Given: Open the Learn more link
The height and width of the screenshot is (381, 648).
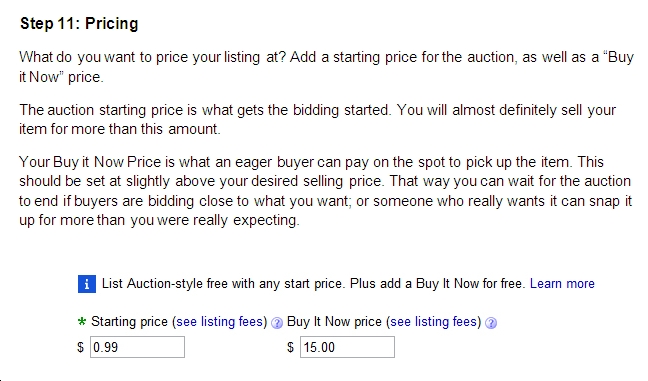Looking at the screenshot, I should click(x=562, y=284).
